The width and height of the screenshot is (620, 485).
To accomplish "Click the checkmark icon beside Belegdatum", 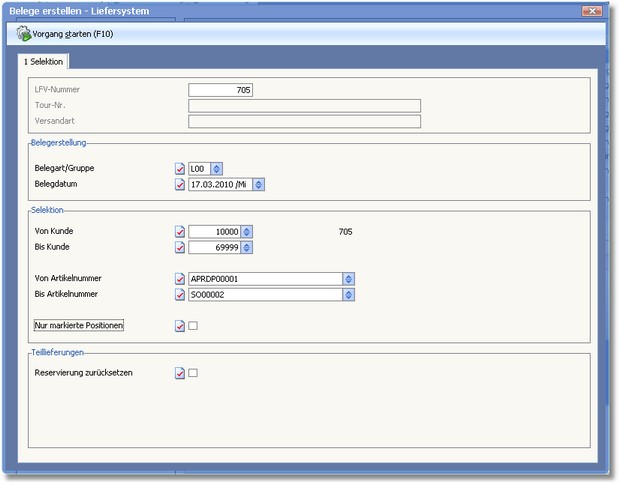I will (x=180, y=185).
